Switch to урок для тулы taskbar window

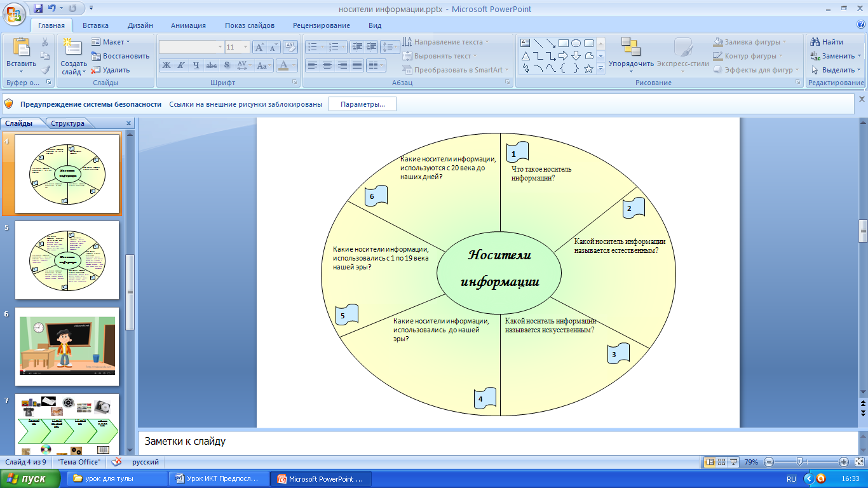116,478
